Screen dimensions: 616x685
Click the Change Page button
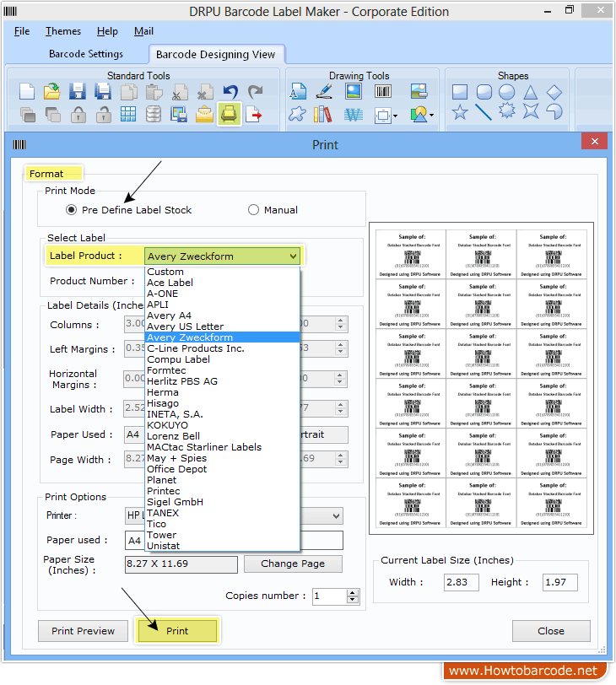(x=293, y=564)
